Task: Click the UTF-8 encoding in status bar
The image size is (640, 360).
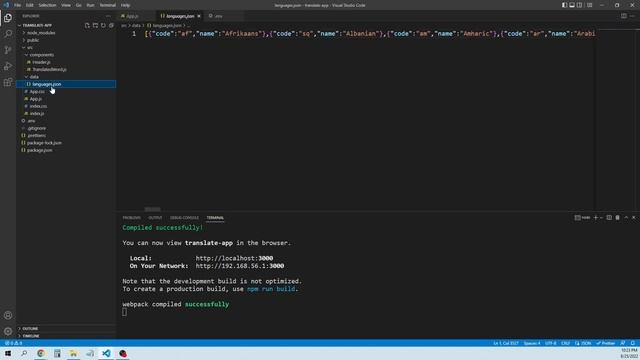Action: click(551, 343)
